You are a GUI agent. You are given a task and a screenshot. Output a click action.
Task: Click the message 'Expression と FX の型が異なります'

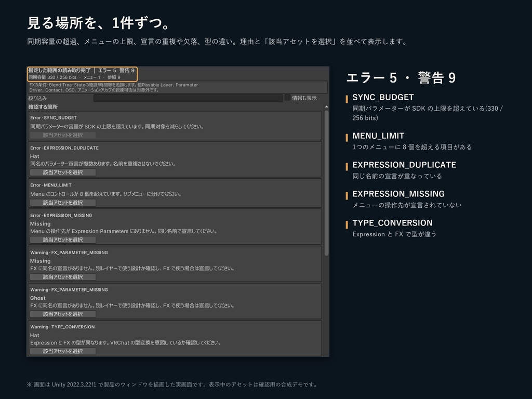[x=126, y=343]
